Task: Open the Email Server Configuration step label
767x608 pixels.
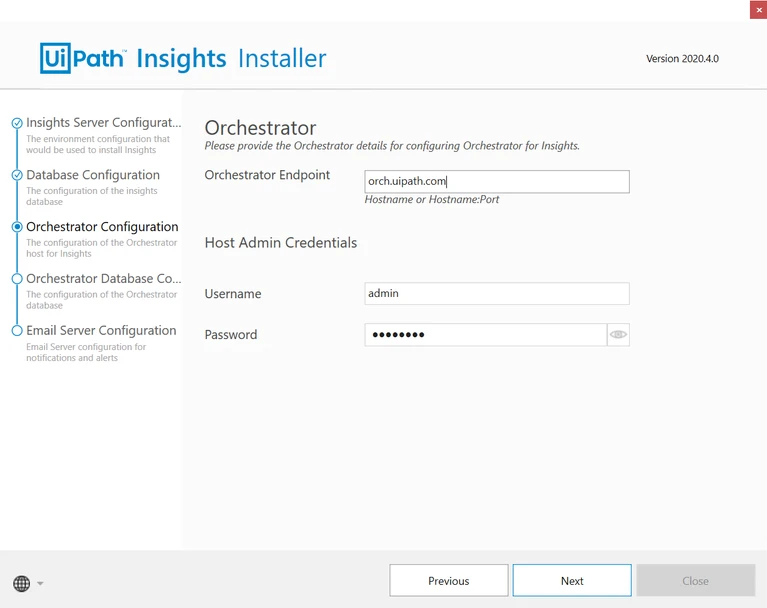Action: pyautogui.click(x=101, y=330)
